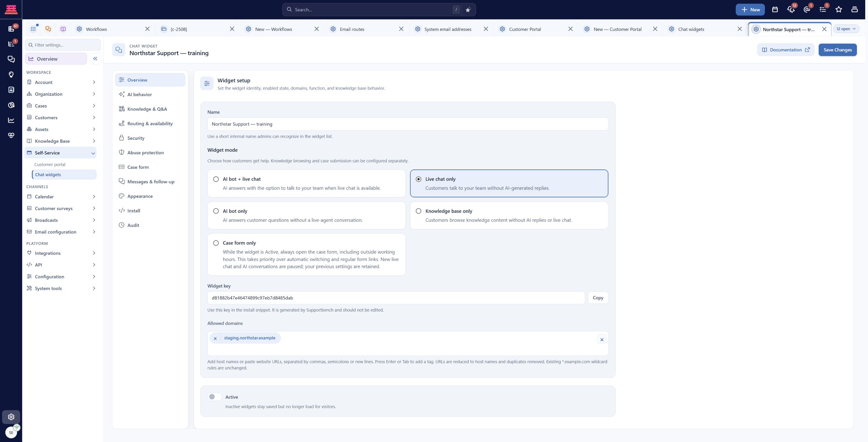Click the New button in top bar
868x442 pixels.
pos(750,10)
